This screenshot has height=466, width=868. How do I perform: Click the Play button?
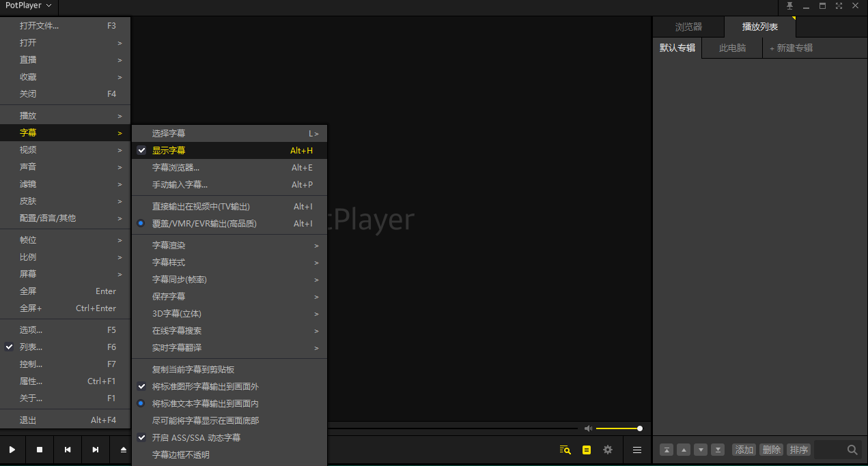12,450
